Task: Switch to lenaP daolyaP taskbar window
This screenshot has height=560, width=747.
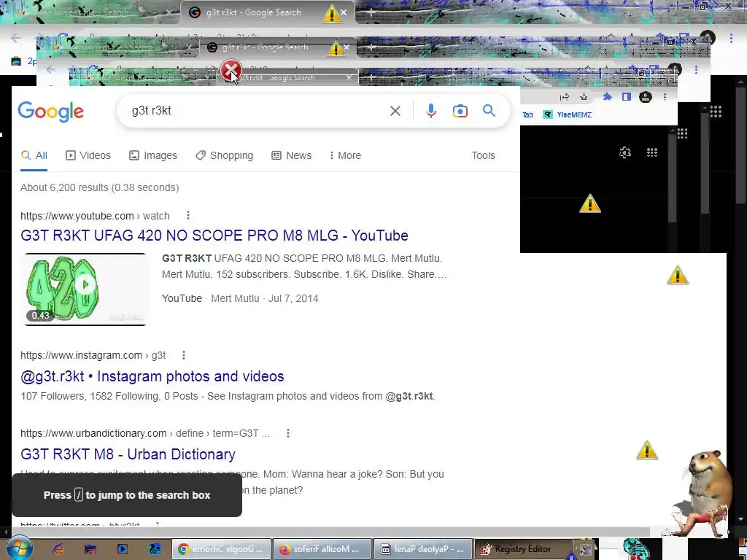Action: tap(423, 549)
